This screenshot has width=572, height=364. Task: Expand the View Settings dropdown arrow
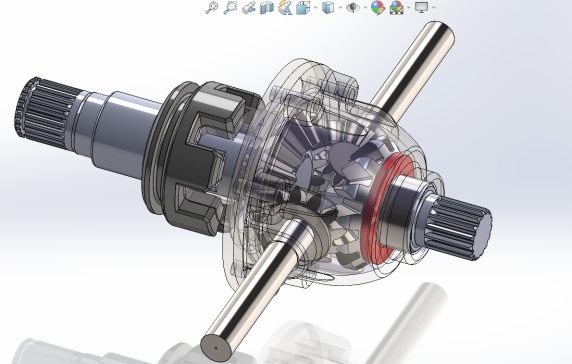[433, 8]
